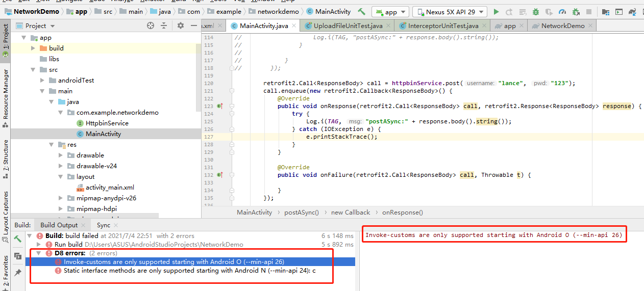
Task: Click the pin icon in Build panel
Action: tap(18, 273)
